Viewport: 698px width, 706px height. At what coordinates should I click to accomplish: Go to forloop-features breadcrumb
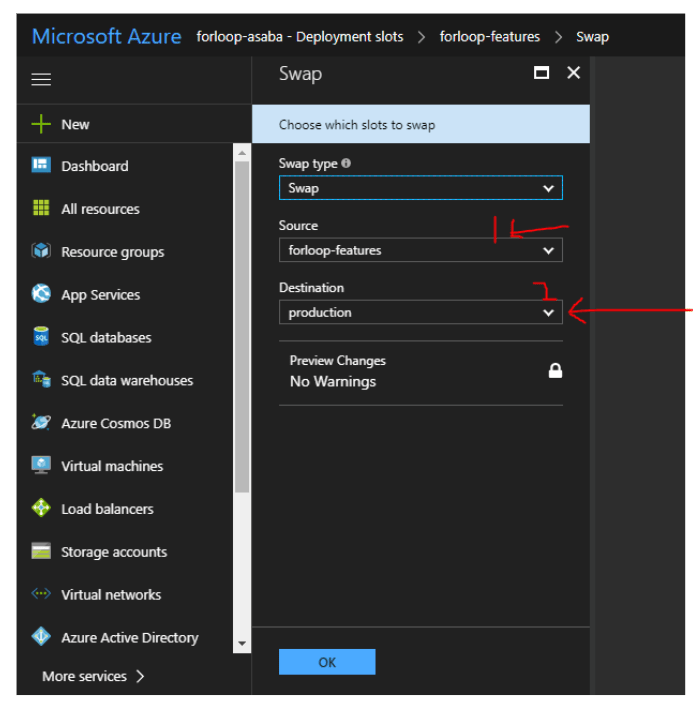490,36
